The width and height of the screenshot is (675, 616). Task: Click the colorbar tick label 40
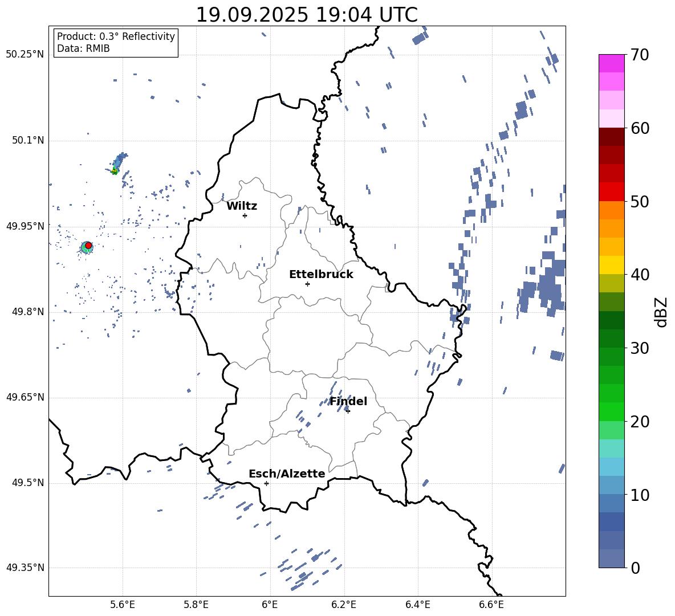tap(640, 275)
